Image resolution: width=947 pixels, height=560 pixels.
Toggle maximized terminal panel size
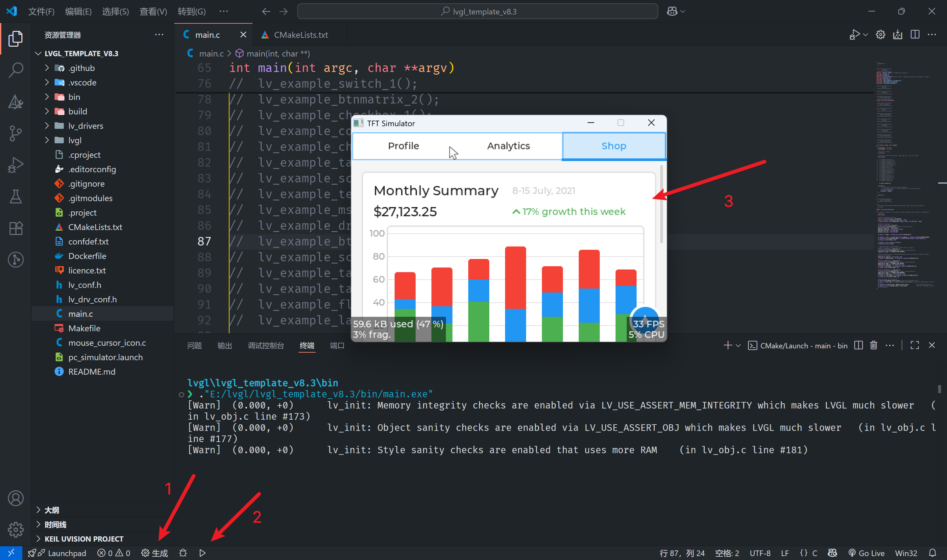coord(914,345)
